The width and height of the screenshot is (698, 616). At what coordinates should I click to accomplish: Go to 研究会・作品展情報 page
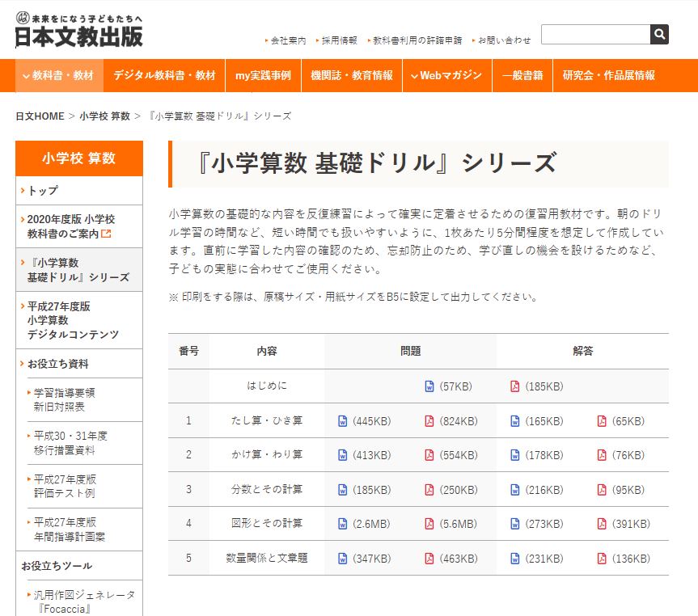pyautogui.click(x=608, y=75)
